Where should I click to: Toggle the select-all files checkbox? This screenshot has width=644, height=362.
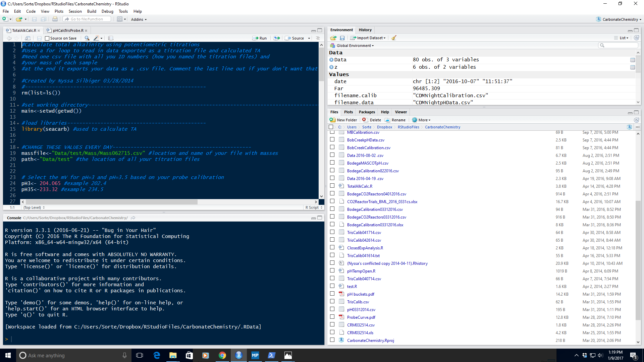point(331,127)
